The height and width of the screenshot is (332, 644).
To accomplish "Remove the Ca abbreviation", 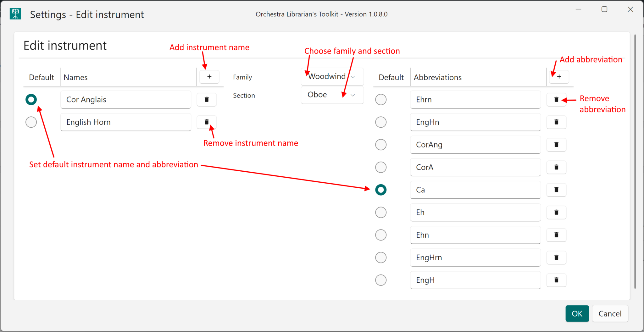I will click(x=556, y=190).
